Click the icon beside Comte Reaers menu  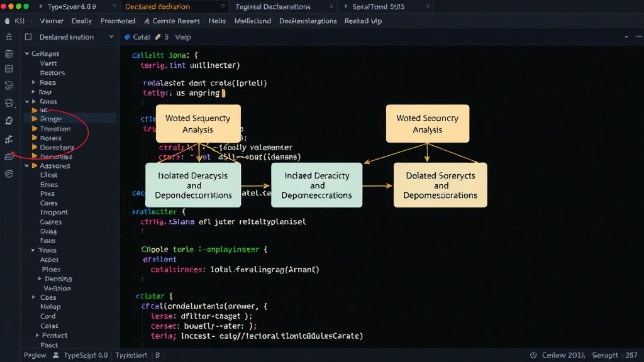click(147, 21)
